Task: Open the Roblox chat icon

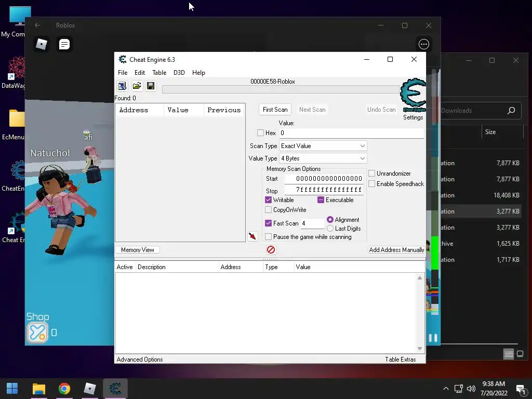Action: 64,44
